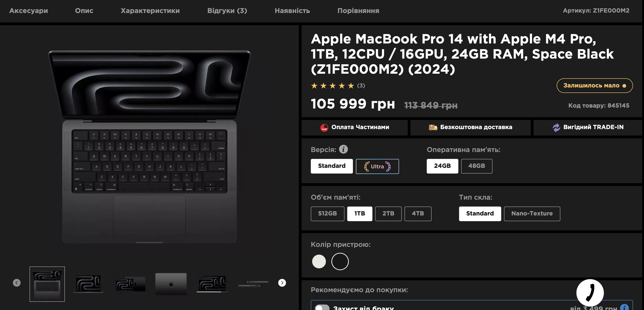The image size is (644, 310).
Task: Click the info icon next to Версія
Action: coord(343,149)
